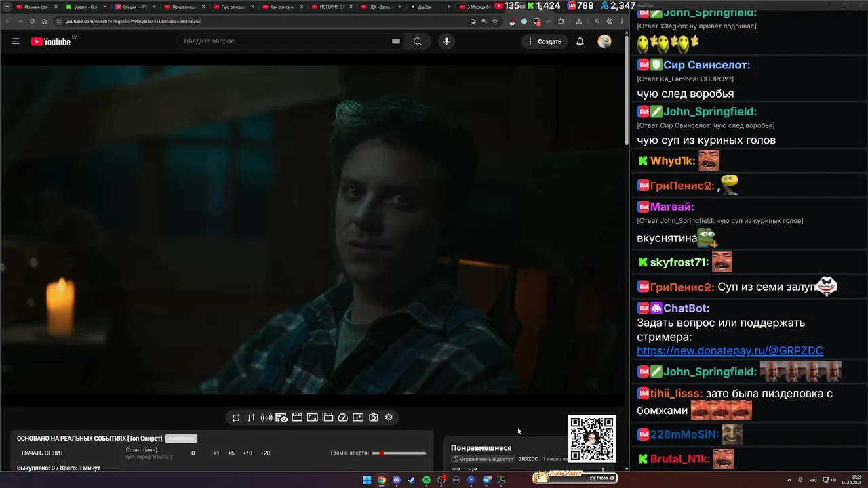Screen dimensions: 868x488
Task: Open YouTube notifications bell
Action: pos(580,41)
